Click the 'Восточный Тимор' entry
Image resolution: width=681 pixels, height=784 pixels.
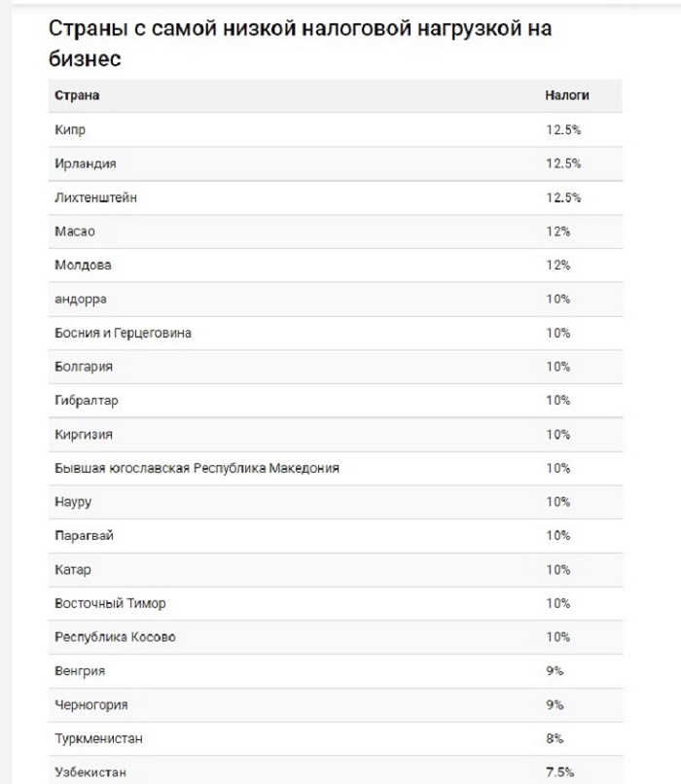(x=110, y=603)
